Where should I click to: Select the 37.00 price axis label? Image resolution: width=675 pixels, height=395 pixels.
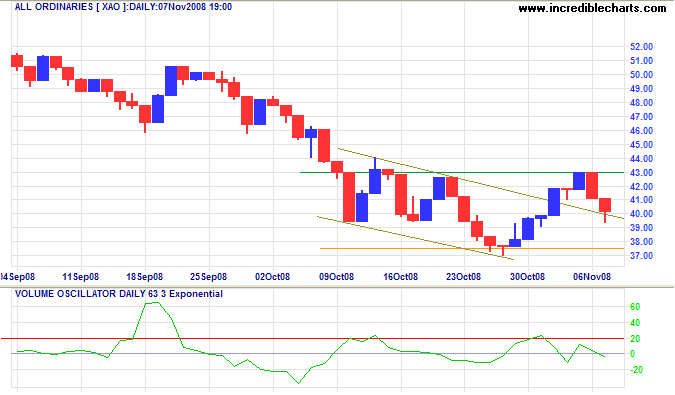[641, 256]
